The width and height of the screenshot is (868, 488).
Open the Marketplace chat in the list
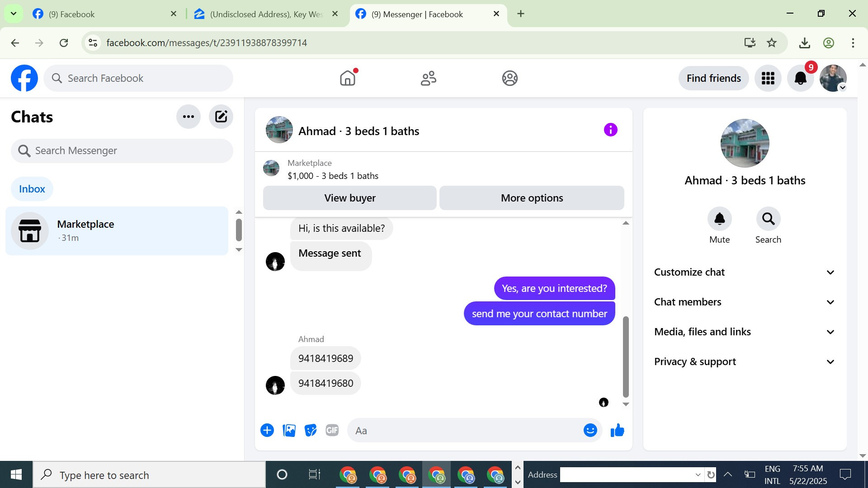pos(117,231)
